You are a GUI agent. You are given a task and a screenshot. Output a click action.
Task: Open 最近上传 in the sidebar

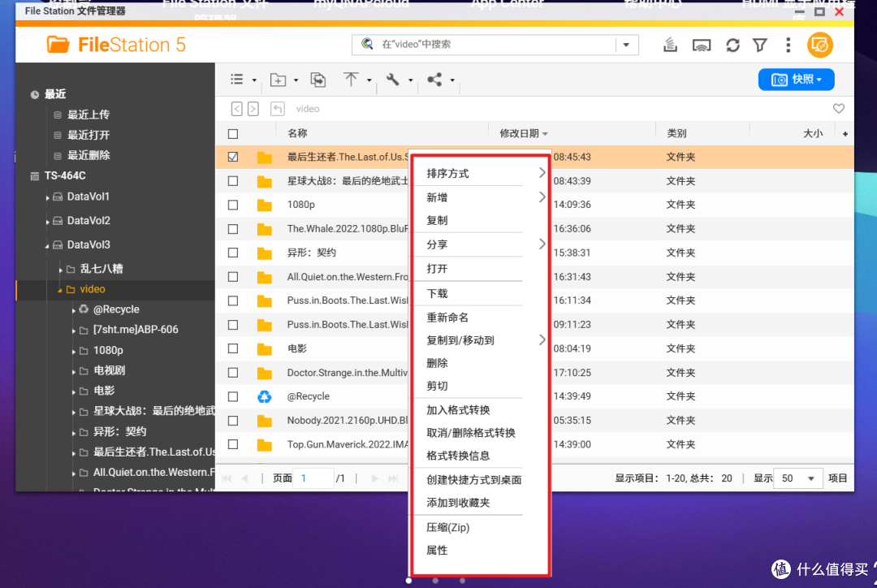(x=89, y=115)
